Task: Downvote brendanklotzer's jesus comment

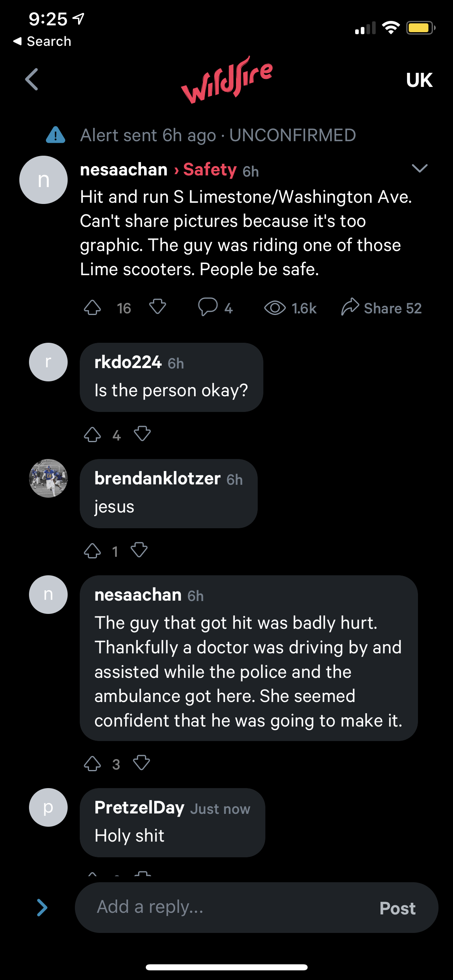Action: pyautogui.click(x=139, y=550)
